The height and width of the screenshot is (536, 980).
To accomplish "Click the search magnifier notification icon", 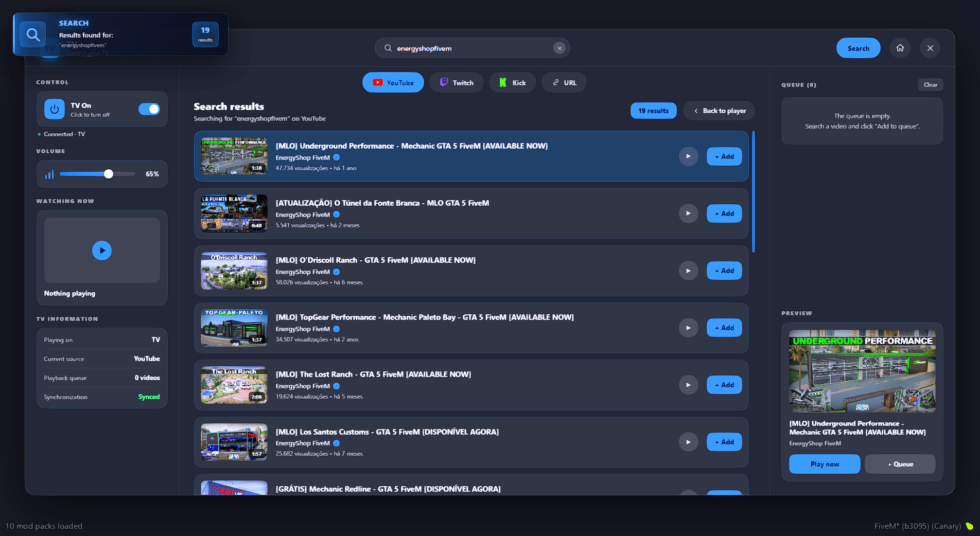I will coord(33,34).
